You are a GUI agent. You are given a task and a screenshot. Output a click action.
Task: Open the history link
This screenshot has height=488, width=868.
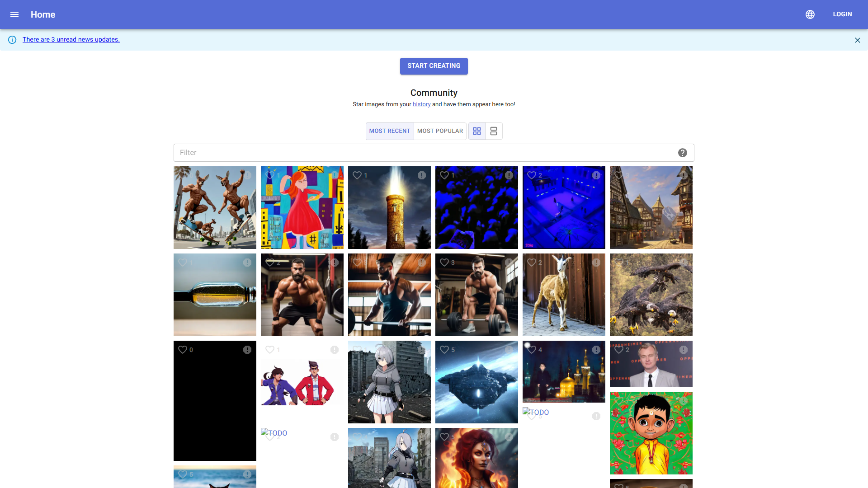(x=421, y=104)
